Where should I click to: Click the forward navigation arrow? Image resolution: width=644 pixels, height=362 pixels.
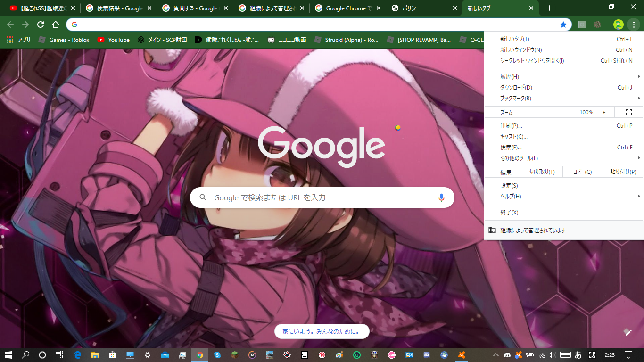(x=25, y=25)
